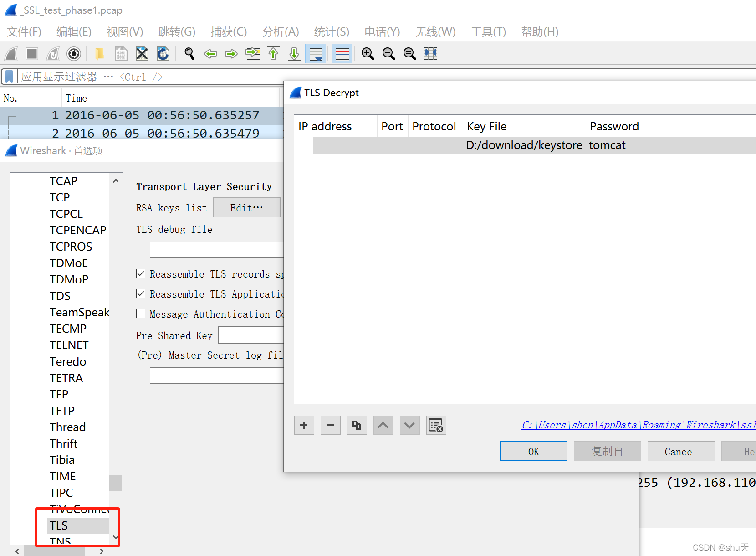The image size is (756, 556).
Task: Toggle Reassemble TLS records checkbox
Action: click(x=141, y=273)
